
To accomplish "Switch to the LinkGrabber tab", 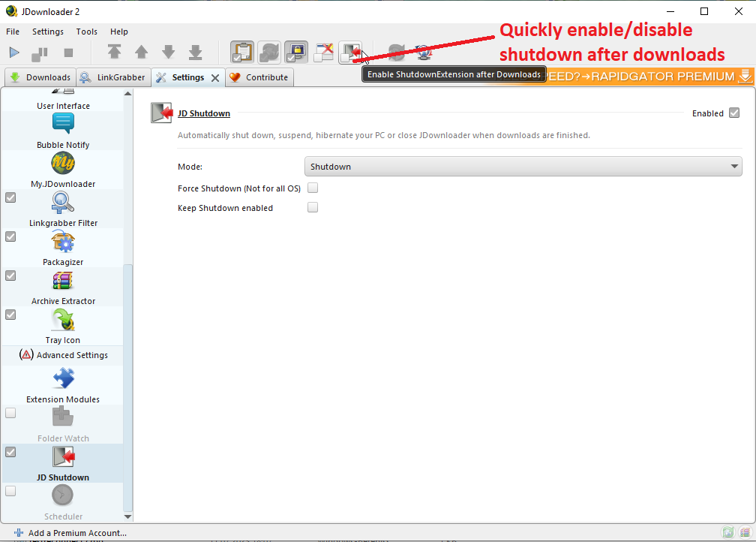I will click(112, 77).
